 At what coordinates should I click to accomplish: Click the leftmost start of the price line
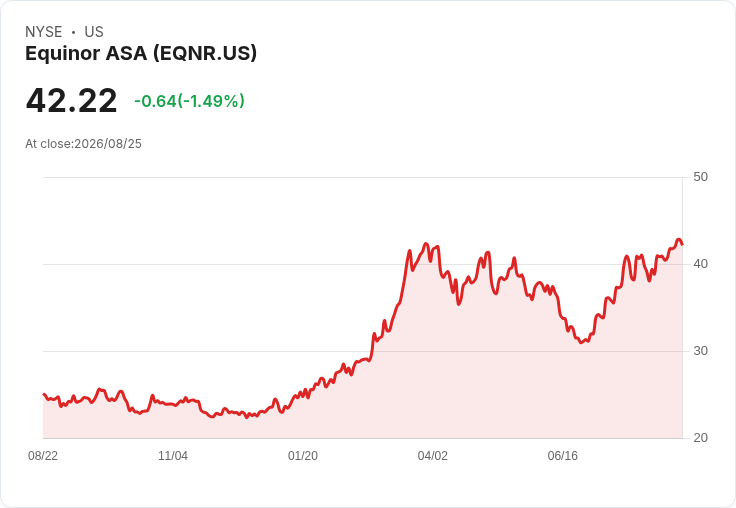tap(44, 394)
